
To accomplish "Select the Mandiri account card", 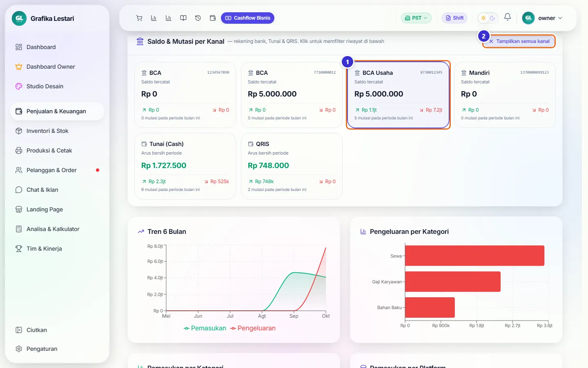I will click(x=505, y=95).
